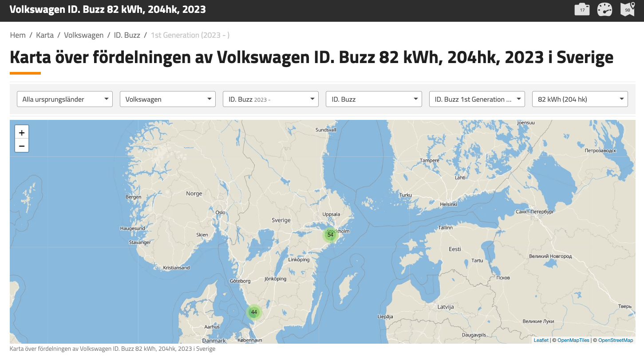
Task: Open the ID. Buzz 2023 - model dropdown
Action: 271,99
